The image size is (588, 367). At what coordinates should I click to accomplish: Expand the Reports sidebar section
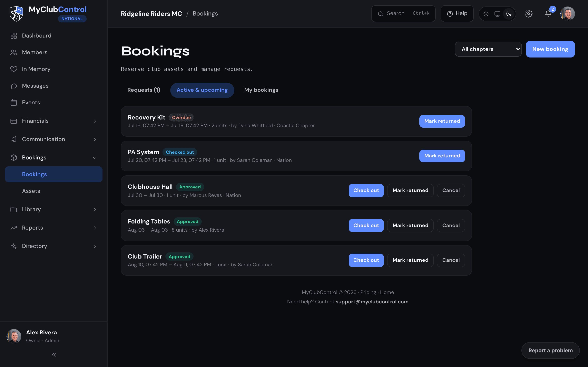pos(53,228)
